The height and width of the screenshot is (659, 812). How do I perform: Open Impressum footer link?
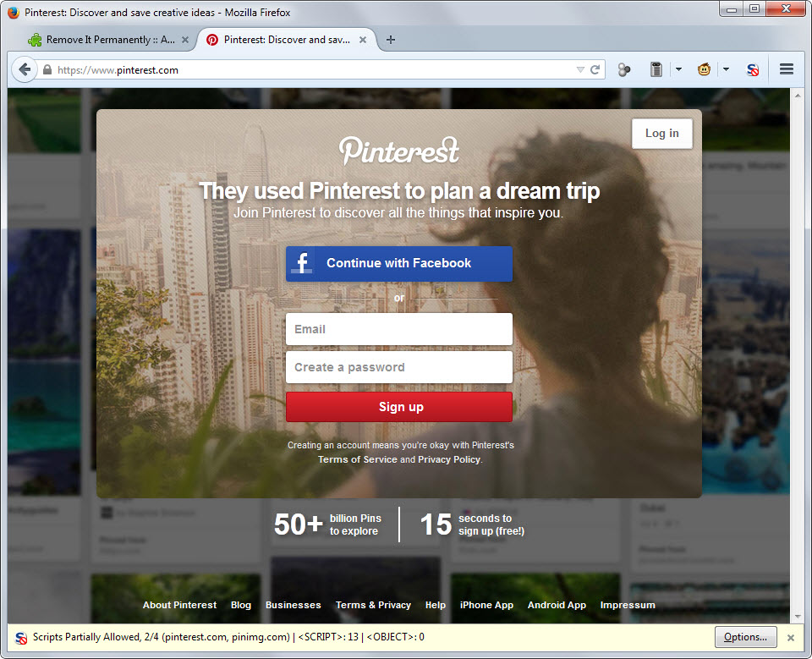(628, 605)
